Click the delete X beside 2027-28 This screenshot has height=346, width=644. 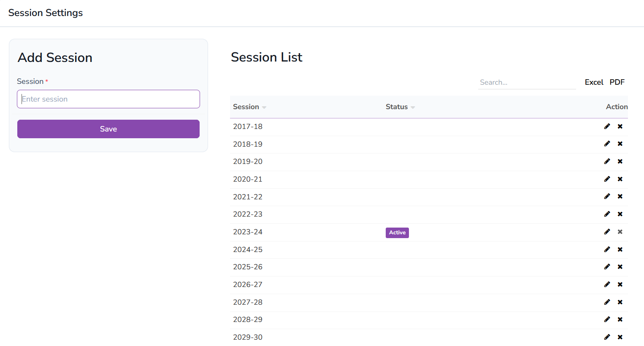620,302
